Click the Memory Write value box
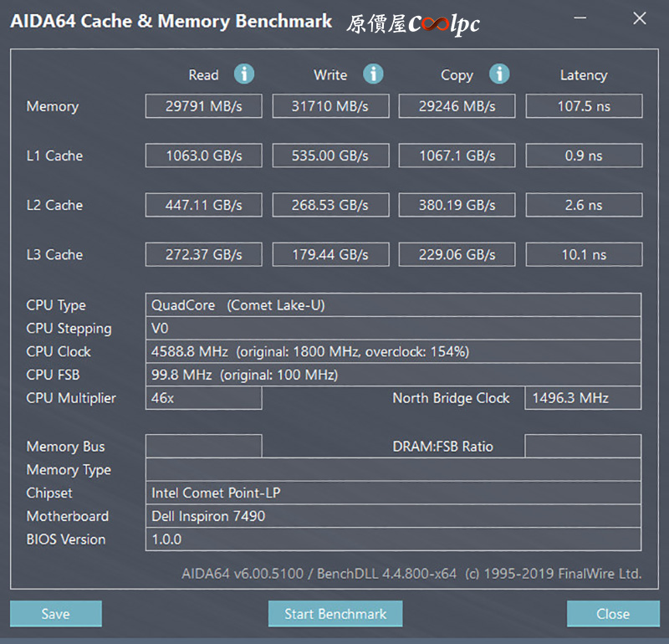The width and height of the screenshot is (669, 644). tap(330, 106)
